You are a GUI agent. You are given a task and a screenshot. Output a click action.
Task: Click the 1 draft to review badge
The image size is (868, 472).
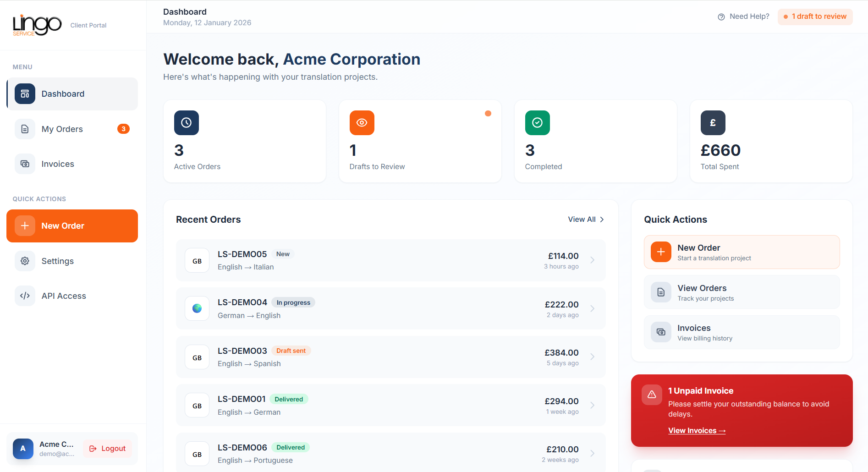pyautogui.click(x=815, y=16)
